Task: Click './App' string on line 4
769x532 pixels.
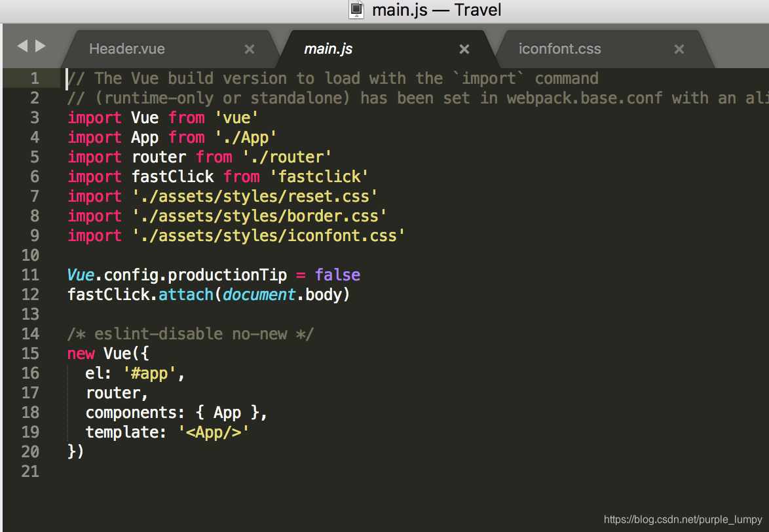Action: point(246,138)
